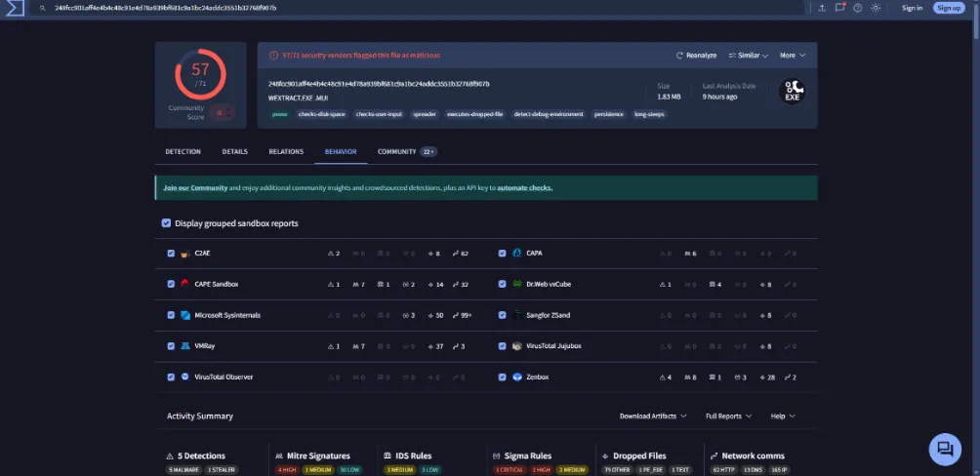Expand the Similar dropdown
This screenshot has height=476, width=980.
click(x=748, y=56)
